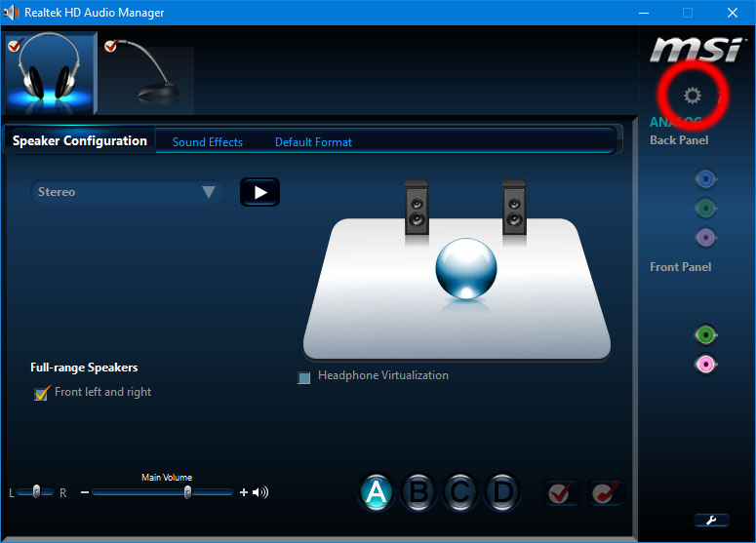Click the left speaker in the diagram

coord(417,208)
